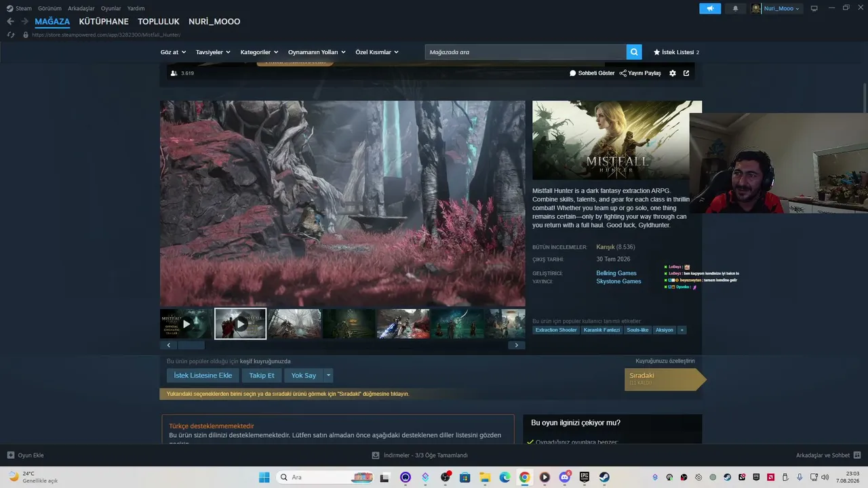The width and height of the screenshot is (868, 488).
Task: Select the Extraction Shooter tag
Action: pos(556,330)
